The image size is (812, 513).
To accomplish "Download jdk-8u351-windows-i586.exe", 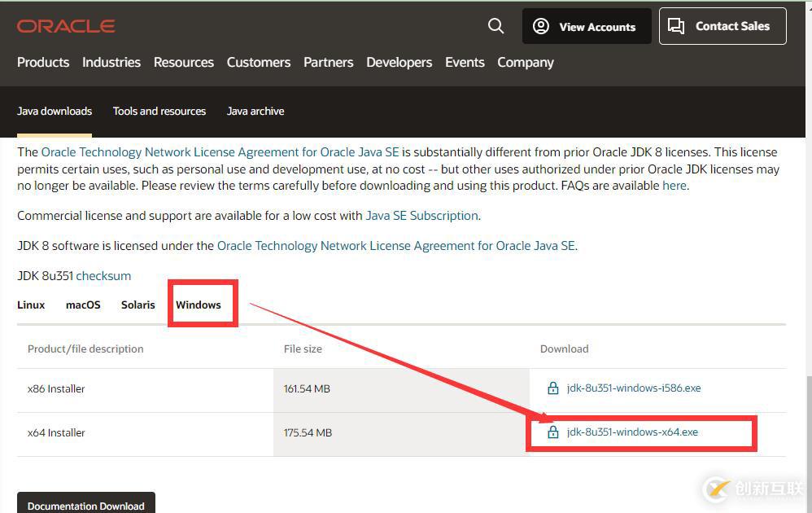I will pyautogui.click(x=634, y=388).
